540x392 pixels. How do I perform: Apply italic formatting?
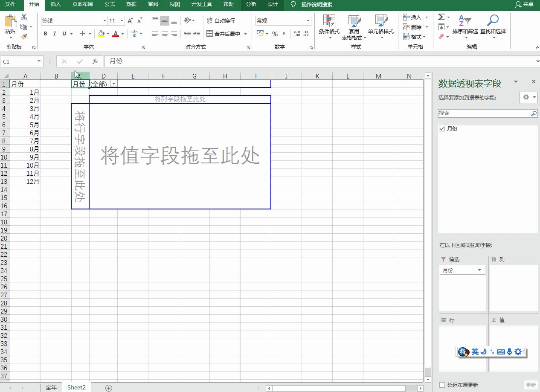[55, 33]
